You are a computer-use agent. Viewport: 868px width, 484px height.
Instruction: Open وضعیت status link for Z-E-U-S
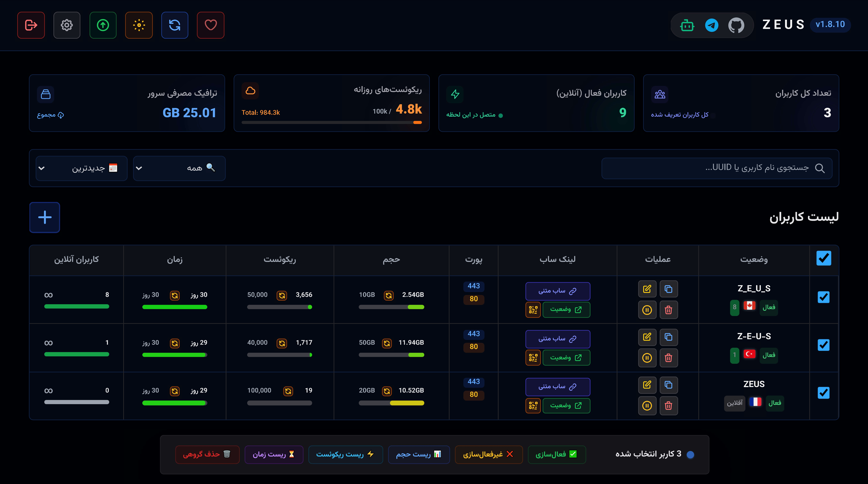566,358
